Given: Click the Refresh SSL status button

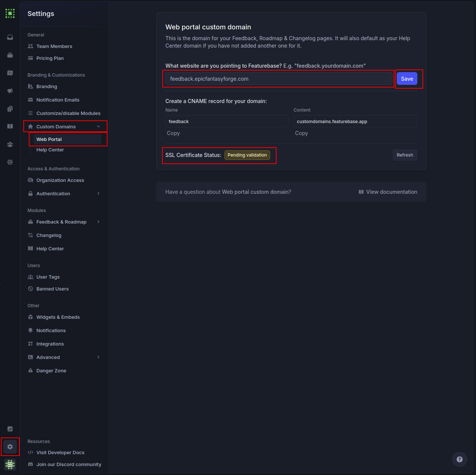Looking at the screenshot, I should tap(405, 155).
